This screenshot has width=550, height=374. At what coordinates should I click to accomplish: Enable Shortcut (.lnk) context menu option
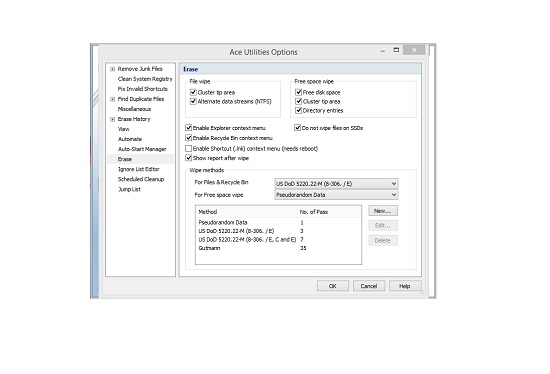click(188, 148)
